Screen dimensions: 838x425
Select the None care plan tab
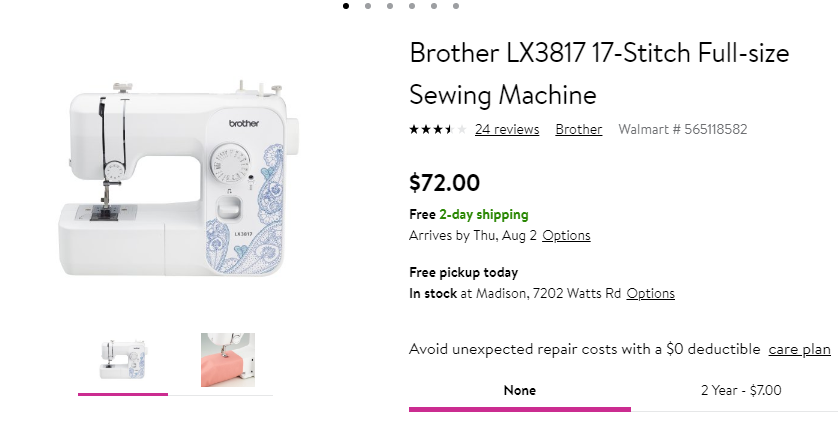520,390
